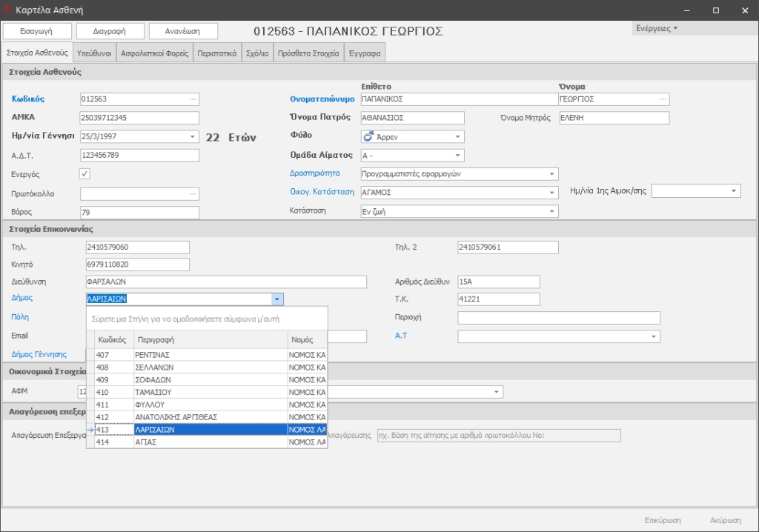
Task: Switch to the Ασφαλιστικοί Φορείς tab
Action: pos(154,53)
